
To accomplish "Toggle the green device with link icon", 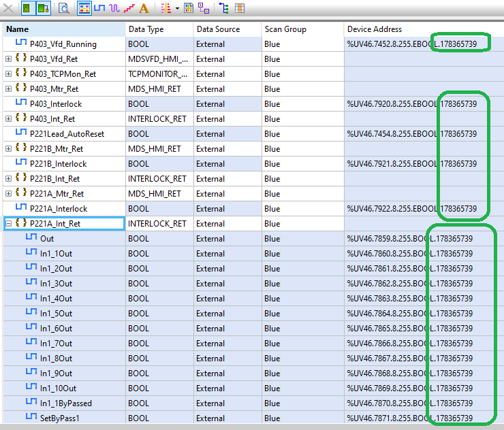I will coord(43,8).
